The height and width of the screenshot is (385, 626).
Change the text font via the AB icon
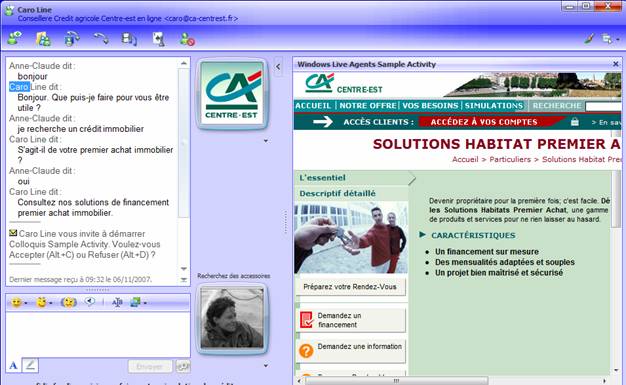pos(117,302)
